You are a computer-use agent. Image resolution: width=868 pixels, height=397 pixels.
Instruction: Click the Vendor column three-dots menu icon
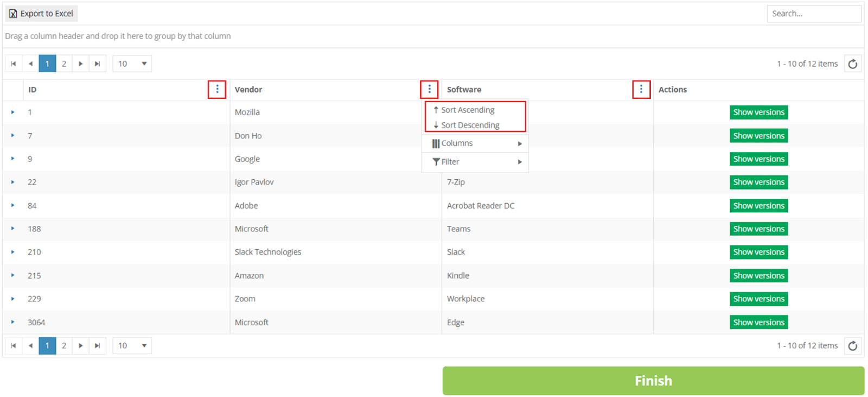[429, 89]
